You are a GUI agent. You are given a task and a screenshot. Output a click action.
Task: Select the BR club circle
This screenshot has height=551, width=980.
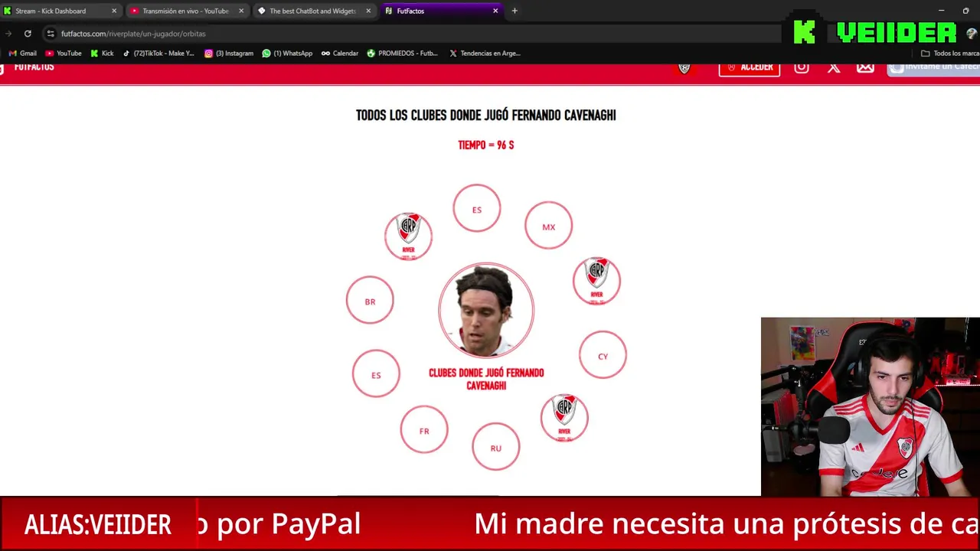[370, 300]
